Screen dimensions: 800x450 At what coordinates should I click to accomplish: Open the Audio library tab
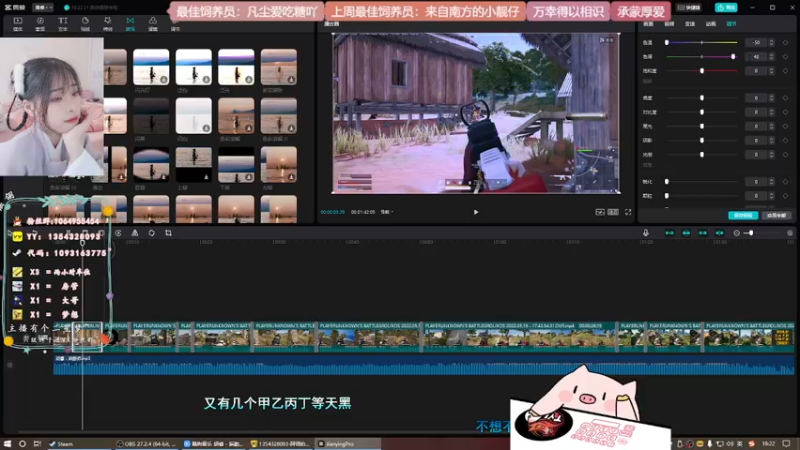[40, 23]
